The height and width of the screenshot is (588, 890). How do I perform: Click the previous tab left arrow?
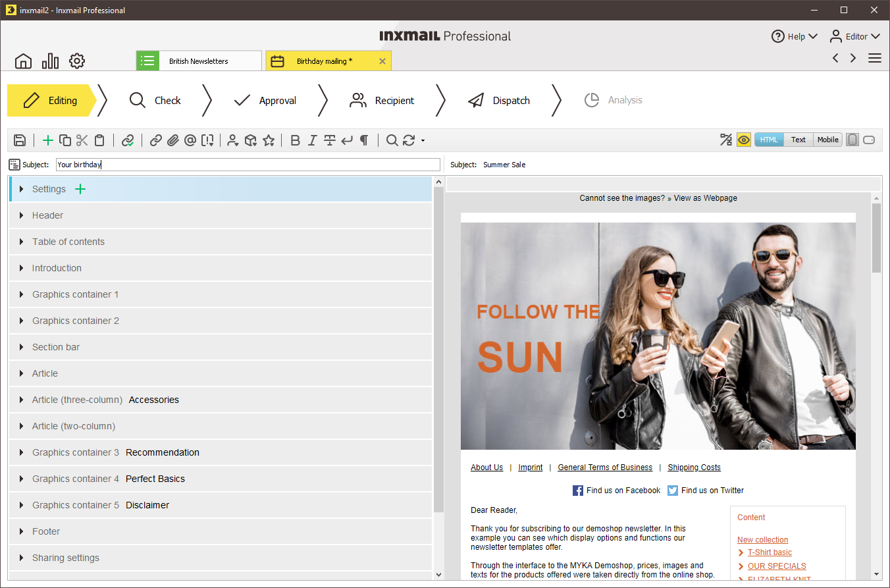(x=835, y=58)
